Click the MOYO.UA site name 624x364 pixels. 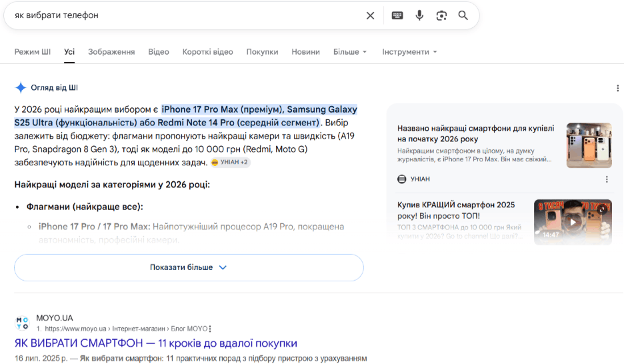tap(55, 318)
